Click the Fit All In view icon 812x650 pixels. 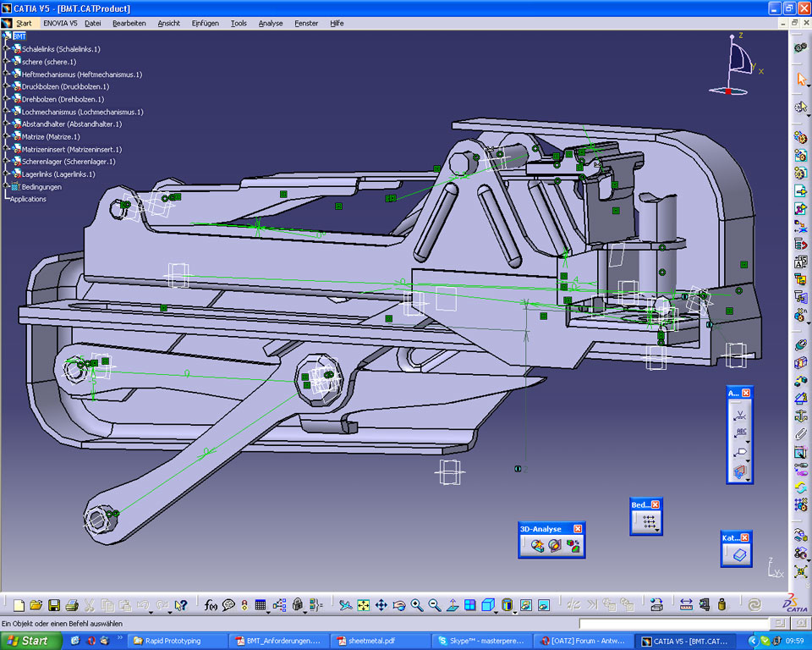click(363, 605)
